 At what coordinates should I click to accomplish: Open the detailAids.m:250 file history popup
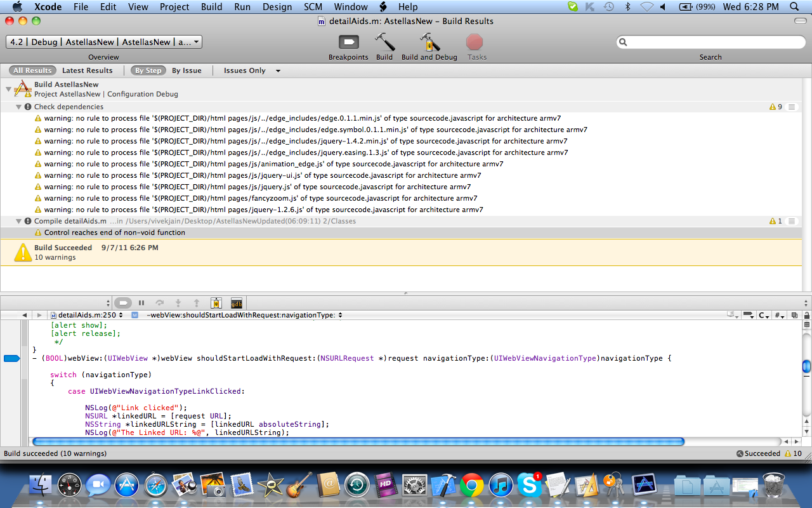86,315
